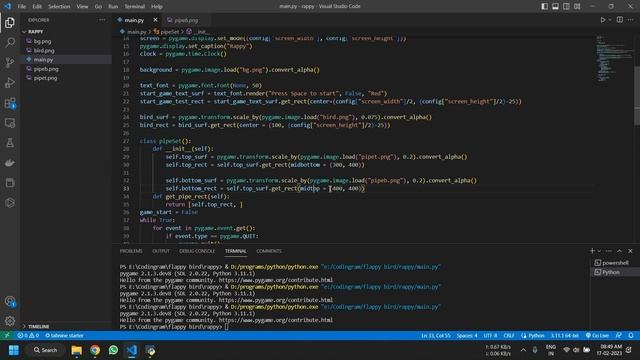Open Testing flask view
The image size is (640, 360).
tap(10, 143)
